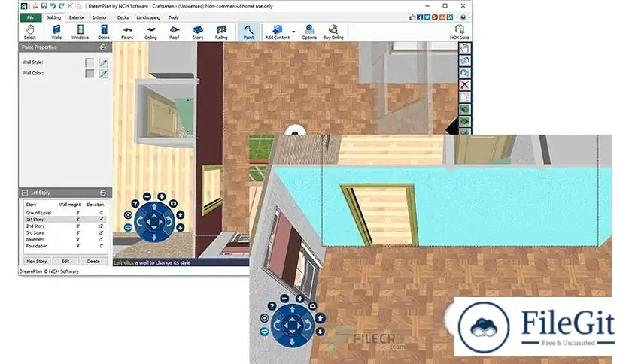Choose the Select tool in the toolbar
The image size is (629, 364).
click(x=29, y=32)
